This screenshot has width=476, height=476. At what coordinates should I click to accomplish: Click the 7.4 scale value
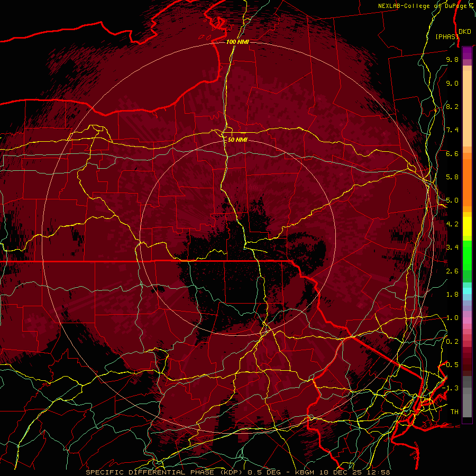(x=452, y=130)
